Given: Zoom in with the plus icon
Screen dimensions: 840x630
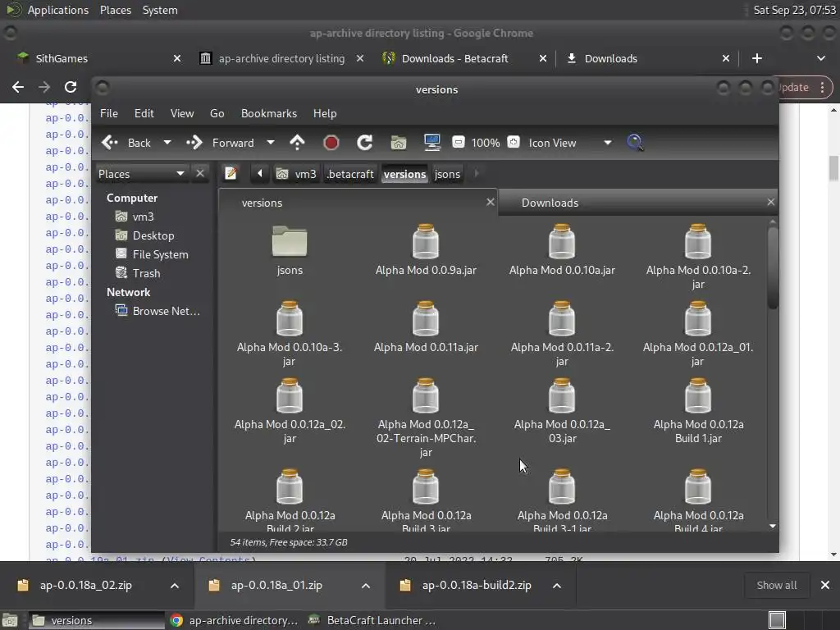Looking at the screenshot, I should 514,143.
